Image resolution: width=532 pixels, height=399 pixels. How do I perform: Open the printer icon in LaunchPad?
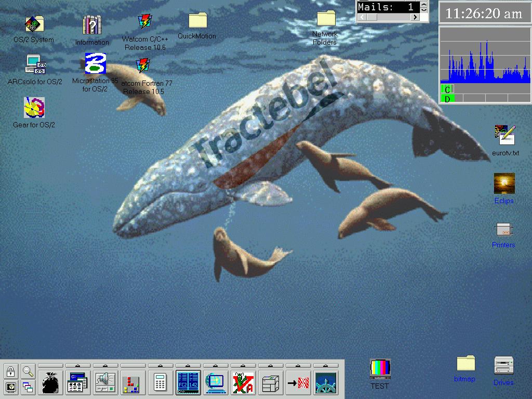[x=270, y=383]
